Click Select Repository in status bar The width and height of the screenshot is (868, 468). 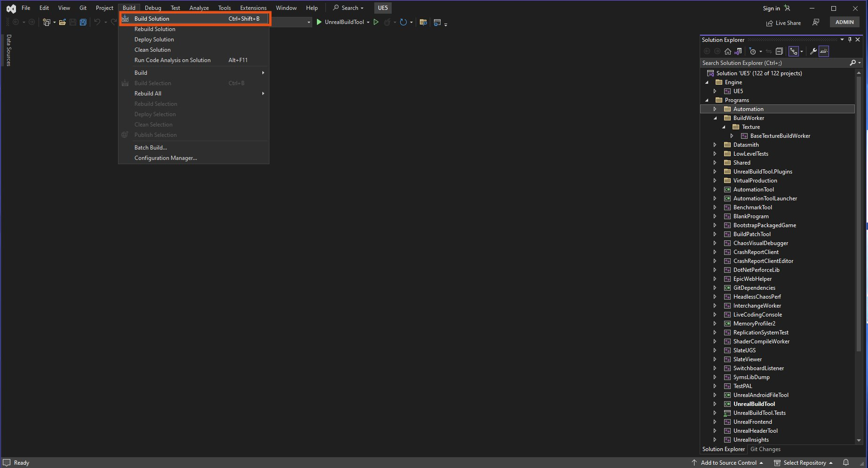point(804,463)
